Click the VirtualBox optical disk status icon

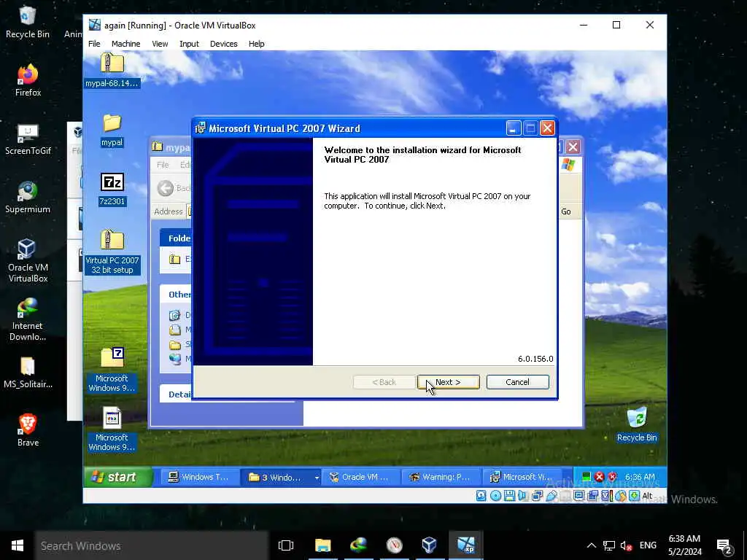pos(495,496)
